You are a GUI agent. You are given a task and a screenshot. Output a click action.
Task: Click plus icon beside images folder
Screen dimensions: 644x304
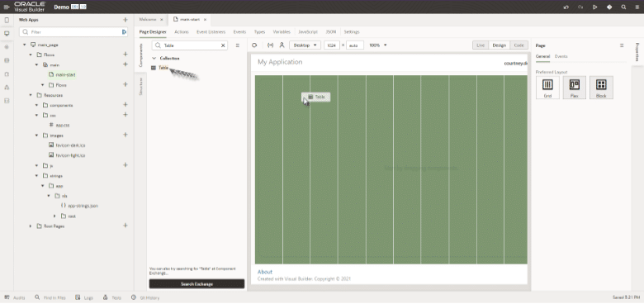coord(125,135)
